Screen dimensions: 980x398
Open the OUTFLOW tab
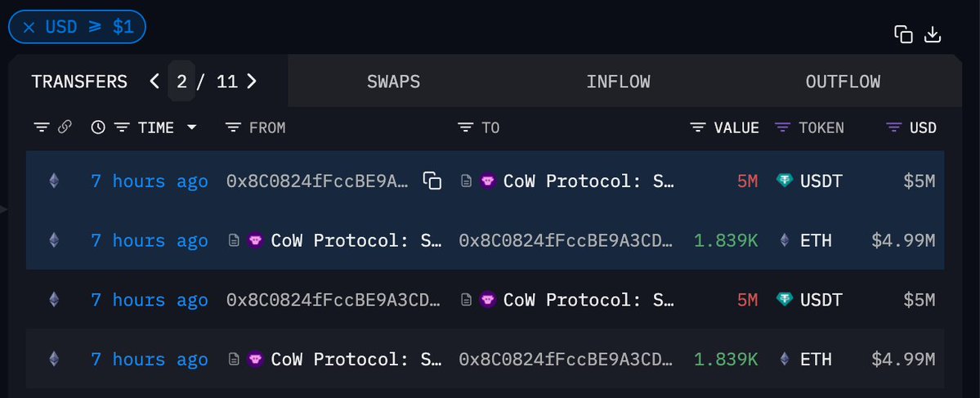(x=843, y=81)
